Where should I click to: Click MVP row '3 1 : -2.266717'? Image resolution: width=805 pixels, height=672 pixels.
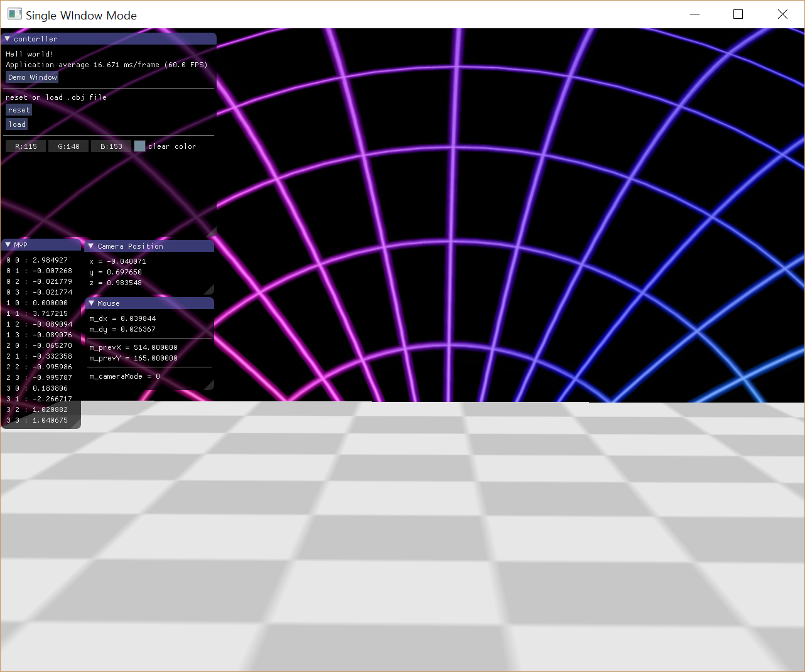pos(39,399)
